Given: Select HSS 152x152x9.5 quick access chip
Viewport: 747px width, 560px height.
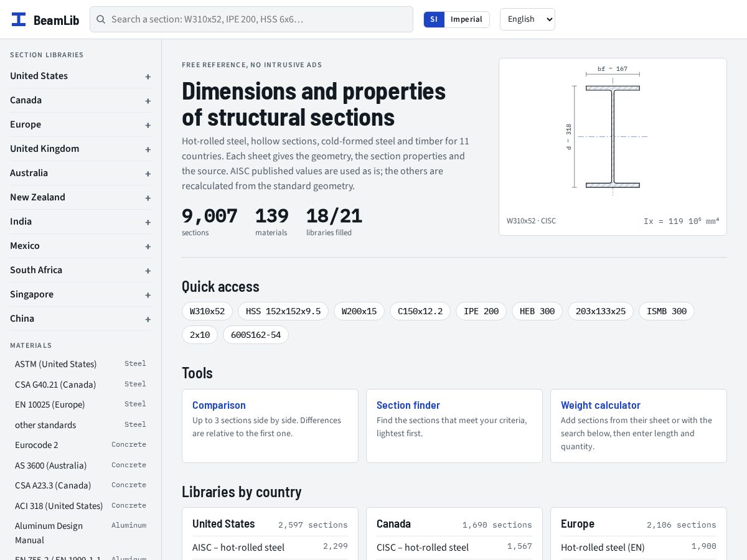Looking at the screenshot, I should (283, 311).
